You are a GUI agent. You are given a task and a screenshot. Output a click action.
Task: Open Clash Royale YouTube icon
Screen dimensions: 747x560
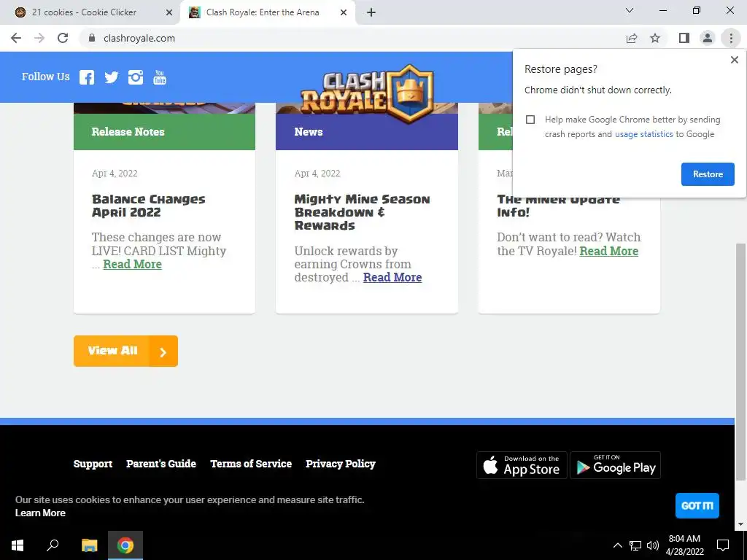point(160,77)
